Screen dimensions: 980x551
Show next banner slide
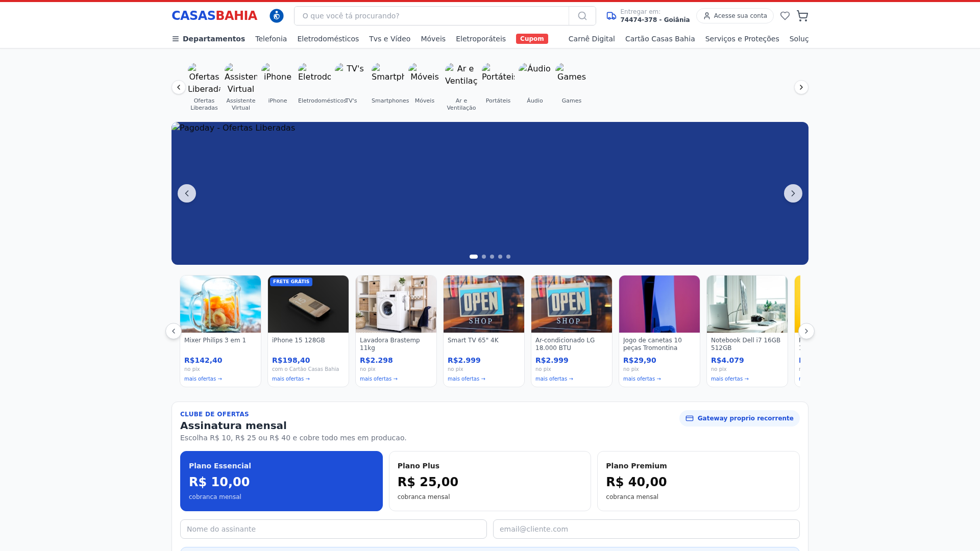(793, 193)
